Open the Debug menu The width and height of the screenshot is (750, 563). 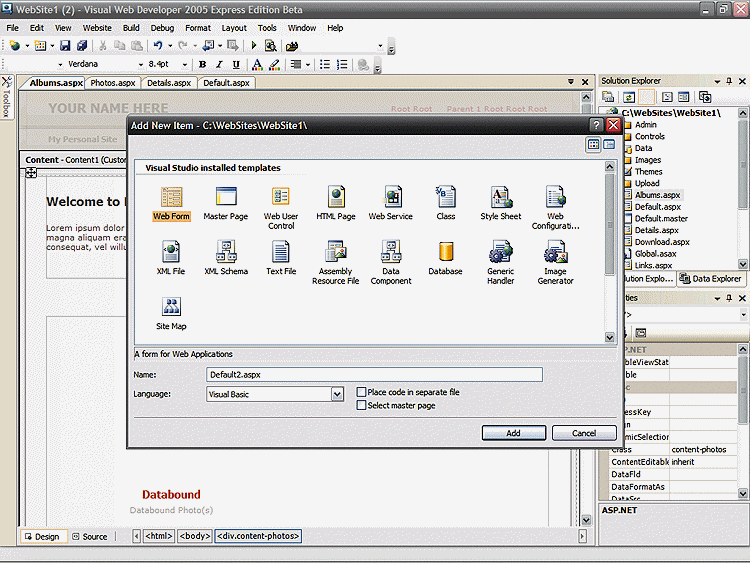point(162,28)
